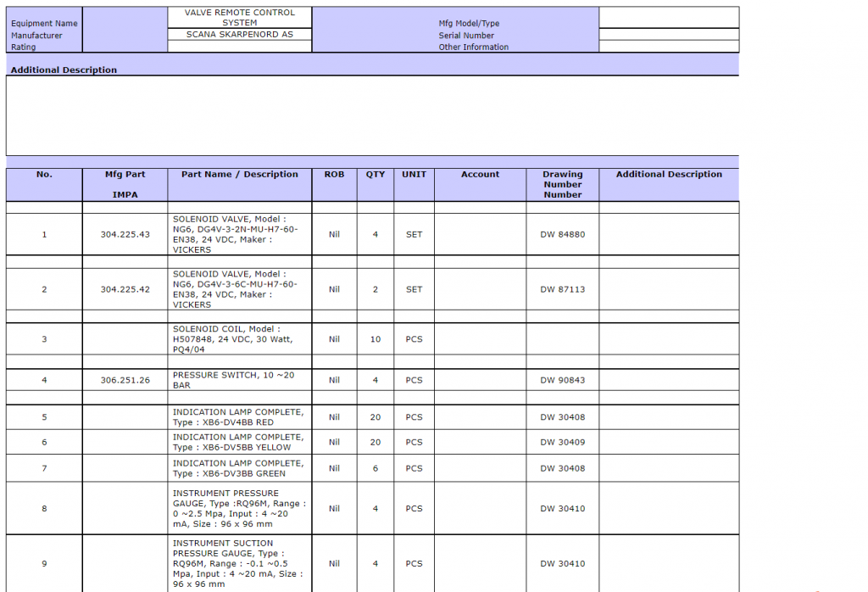Click part number 306.251.26 cell
The image size is (868, 592).
point(125,380)
